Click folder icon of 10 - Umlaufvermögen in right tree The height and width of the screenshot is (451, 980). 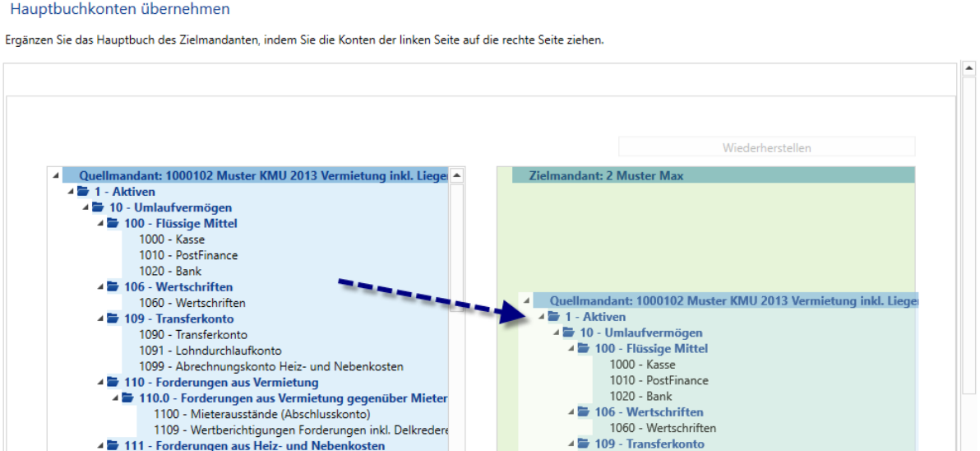click(569, 332)
